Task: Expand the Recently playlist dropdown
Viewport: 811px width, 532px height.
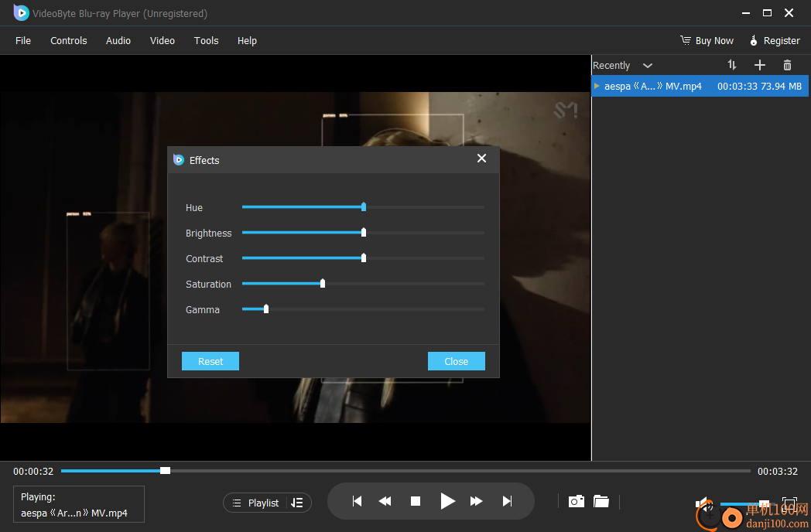Action: (x=647, y=65)
